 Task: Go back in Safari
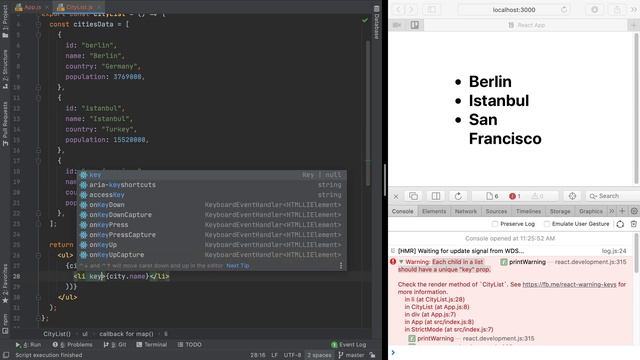pyautogui.click(x=399, y=9)
